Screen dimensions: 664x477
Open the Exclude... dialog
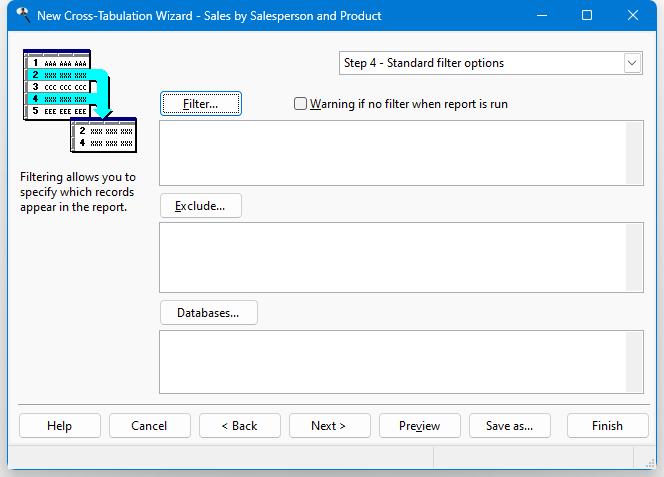pyautogui.click(x=201, y=206)
